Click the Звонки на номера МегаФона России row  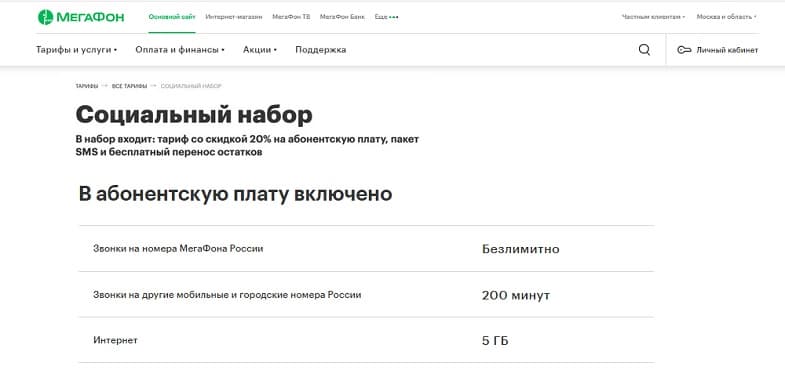point(366,249)
